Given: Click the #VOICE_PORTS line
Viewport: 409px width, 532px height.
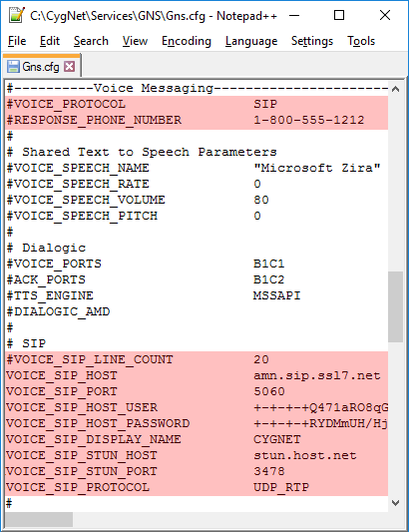Looking at the screenshot, I should pos(197,264).
